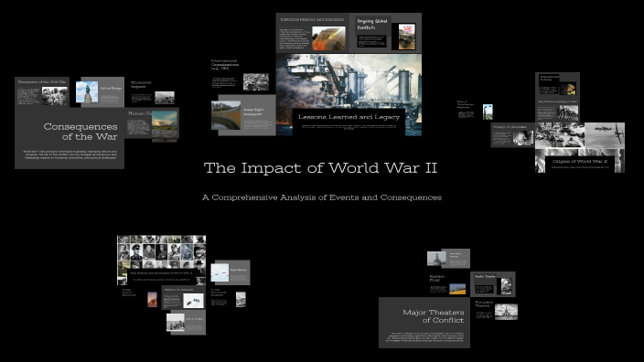Select the Economic Impact heading
Image resolution: width=644 pixels, height=362 pixels.
[x=141, y=84]
